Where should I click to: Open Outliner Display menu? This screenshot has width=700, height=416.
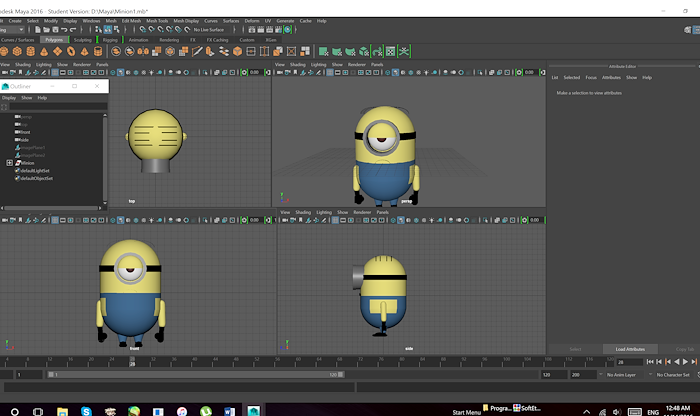pos(9,98)
